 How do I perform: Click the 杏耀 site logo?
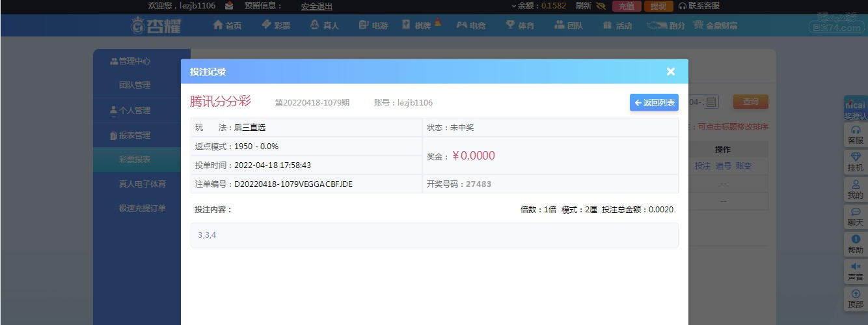tap(156, 25)
